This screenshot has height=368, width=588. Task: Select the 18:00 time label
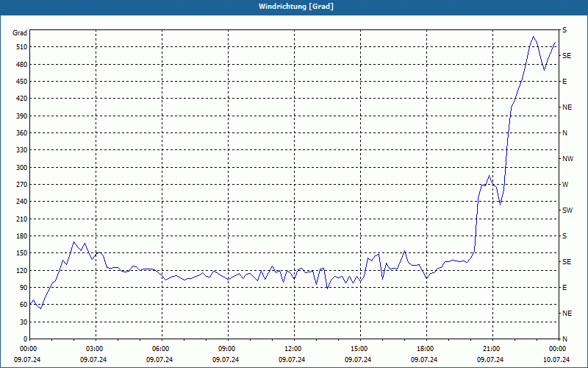[x=424, y=349]
